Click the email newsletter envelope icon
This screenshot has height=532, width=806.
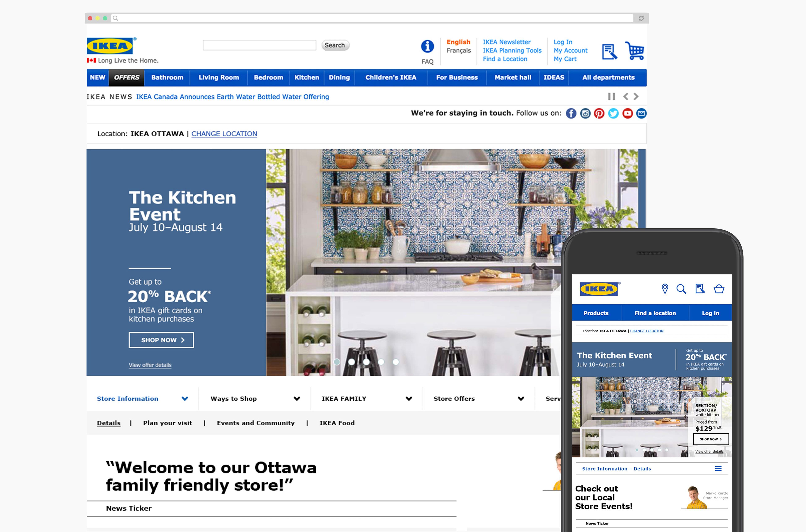641,113
